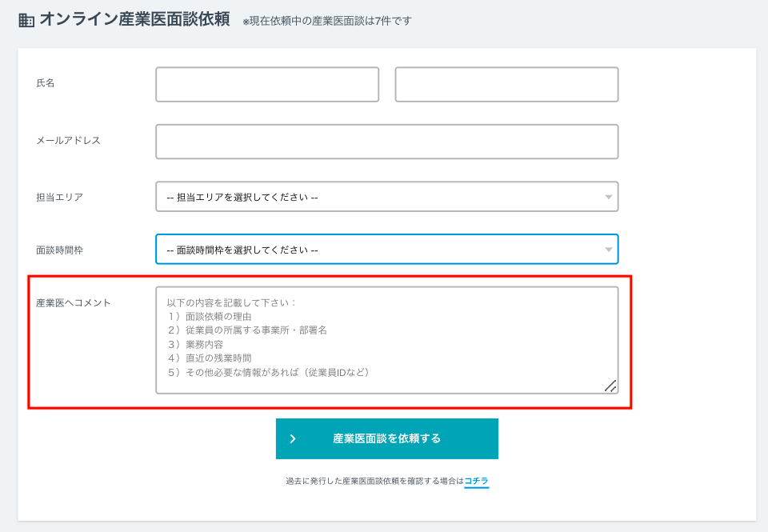
Task: Click the first 氏名 name input field
Action: [x=267, y=85]
